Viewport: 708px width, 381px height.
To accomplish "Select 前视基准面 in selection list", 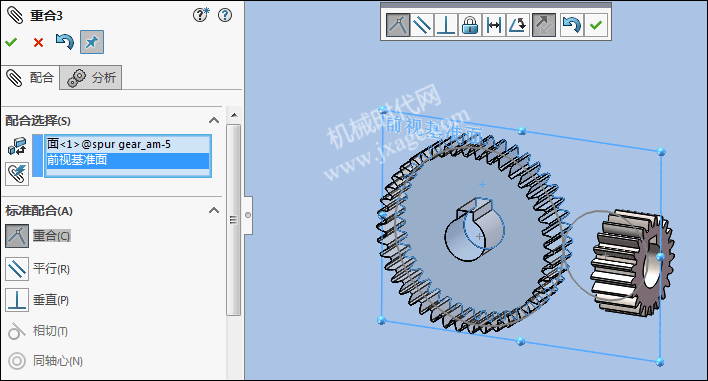I will 128,160.
